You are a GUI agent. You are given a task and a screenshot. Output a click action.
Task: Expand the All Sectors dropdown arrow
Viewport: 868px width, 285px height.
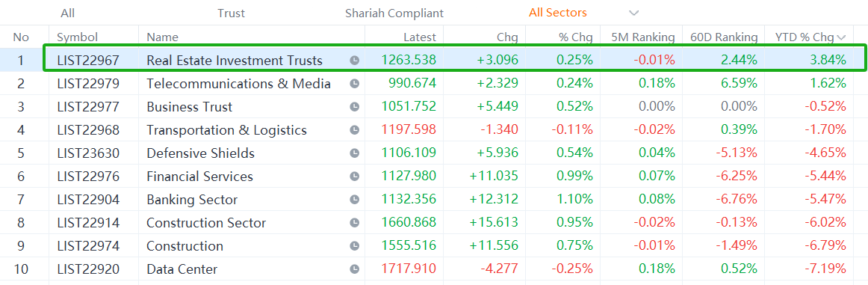(x=634, y=13)
